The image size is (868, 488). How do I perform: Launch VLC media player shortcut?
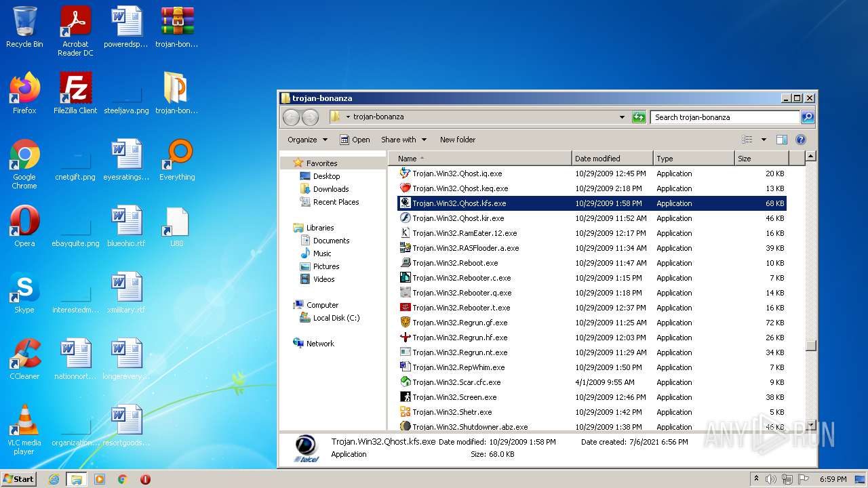coord(24,430)
